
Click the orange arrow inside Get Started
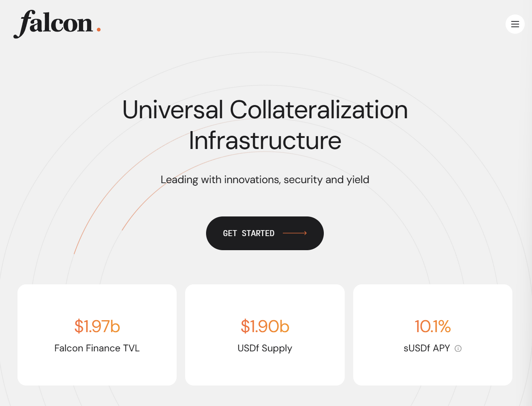[x=295, y=233]
